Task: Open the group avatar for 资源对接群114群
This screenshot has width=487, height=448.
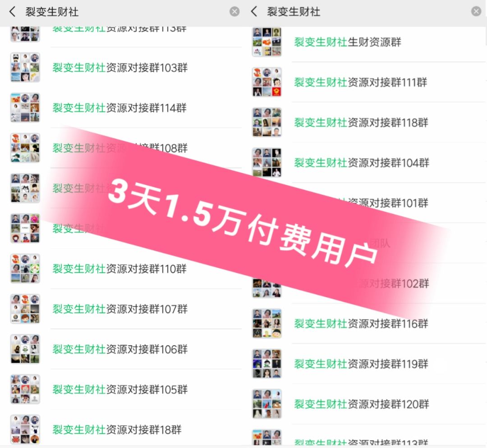Action: point(25,107)
